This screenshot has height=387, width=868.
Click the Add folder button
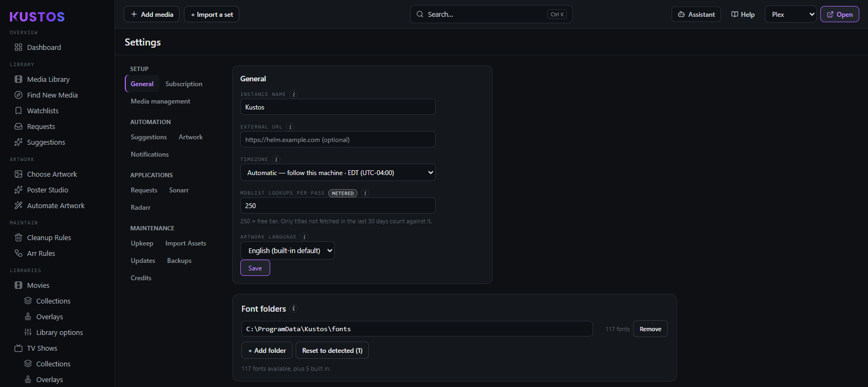267,350
